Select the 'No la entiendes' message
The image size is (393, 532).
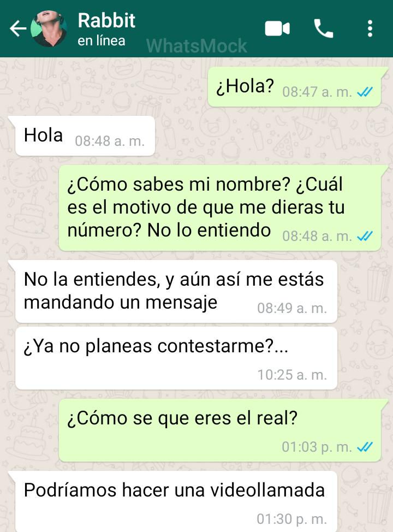[x=176, y=292]
